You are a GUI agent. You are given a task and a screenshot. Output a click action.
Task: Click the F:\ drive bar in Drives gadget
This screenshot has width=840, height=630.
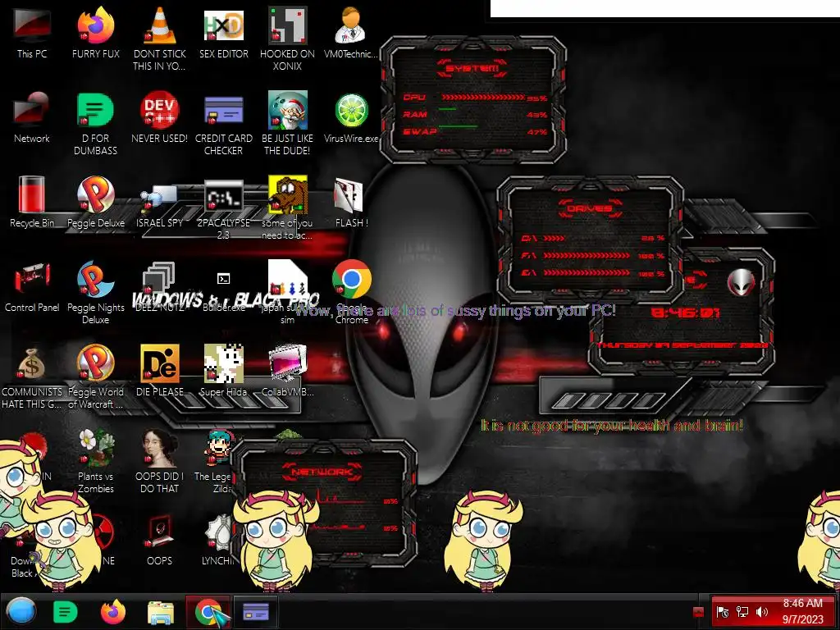click(x=586, y=256)
